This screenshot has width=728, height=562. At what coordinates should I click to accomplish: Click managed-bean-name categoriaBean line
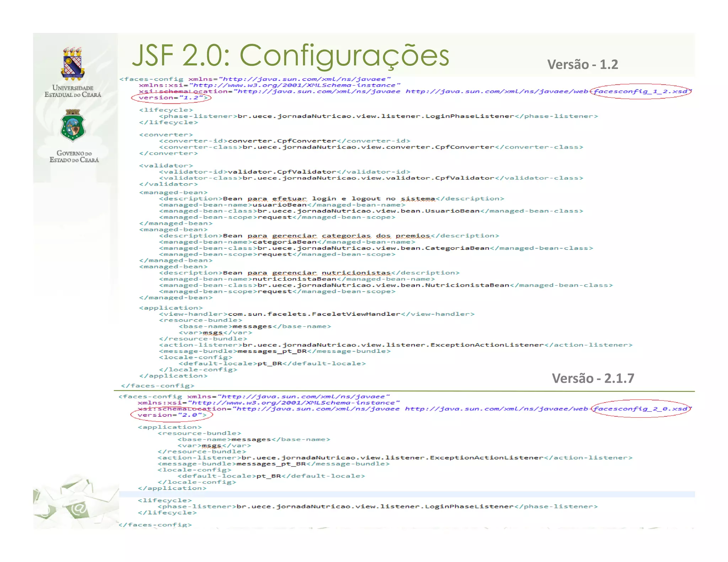287,242
